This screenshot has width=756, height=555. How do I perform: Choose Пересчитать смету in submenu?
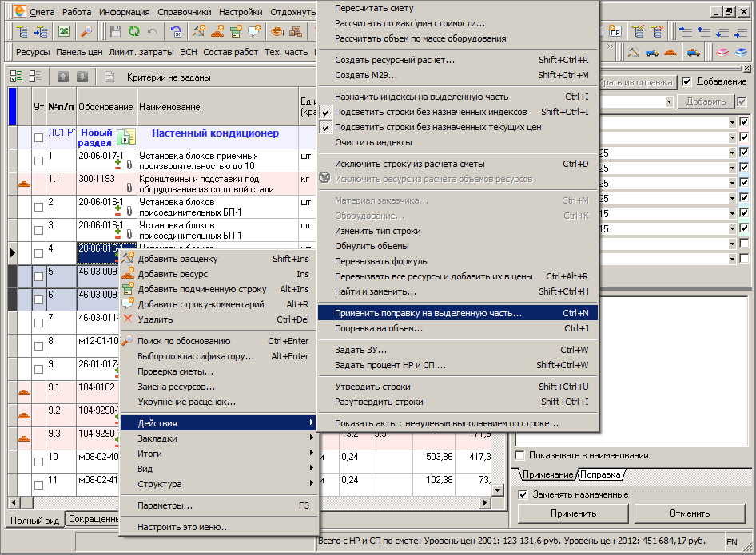point(458,8)
